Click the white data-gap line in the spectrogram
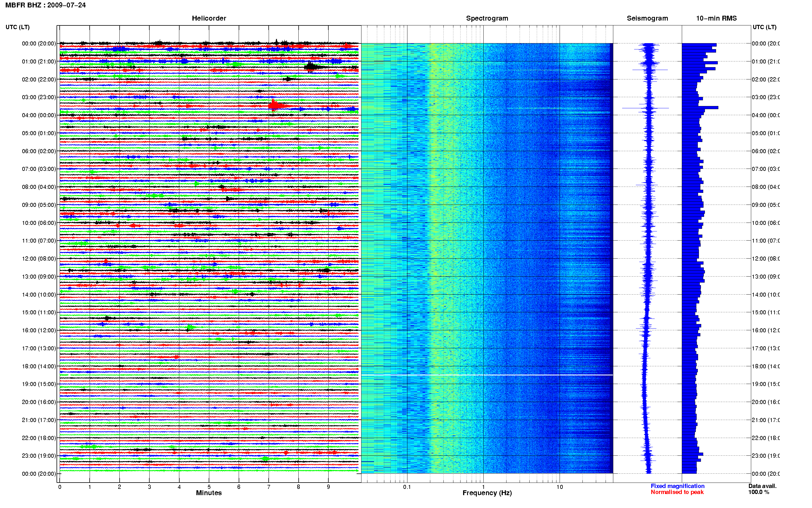Image resolution: width=812 pixels, height=508 pixels. click(x=487, y=375)
